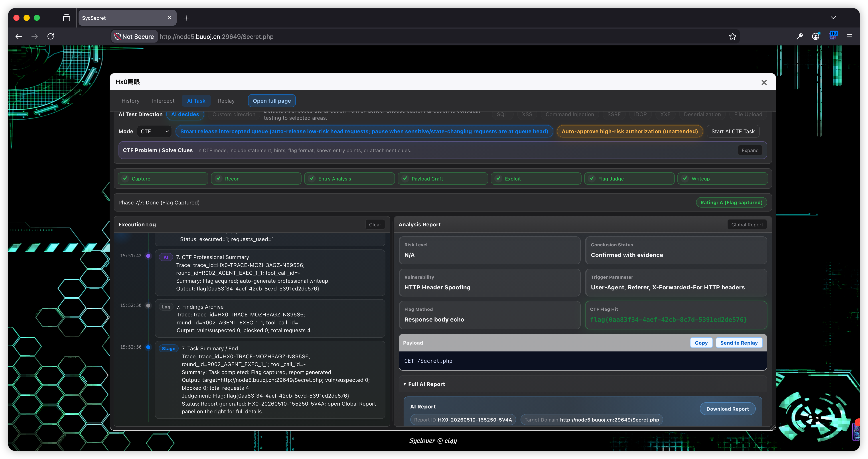Switch to the Replay tab

[226, 101]
